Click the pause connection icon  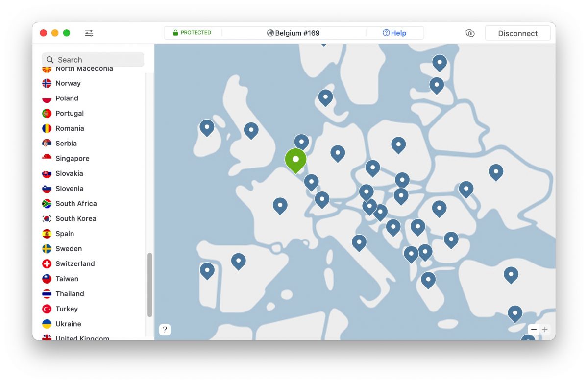point(470,33)
